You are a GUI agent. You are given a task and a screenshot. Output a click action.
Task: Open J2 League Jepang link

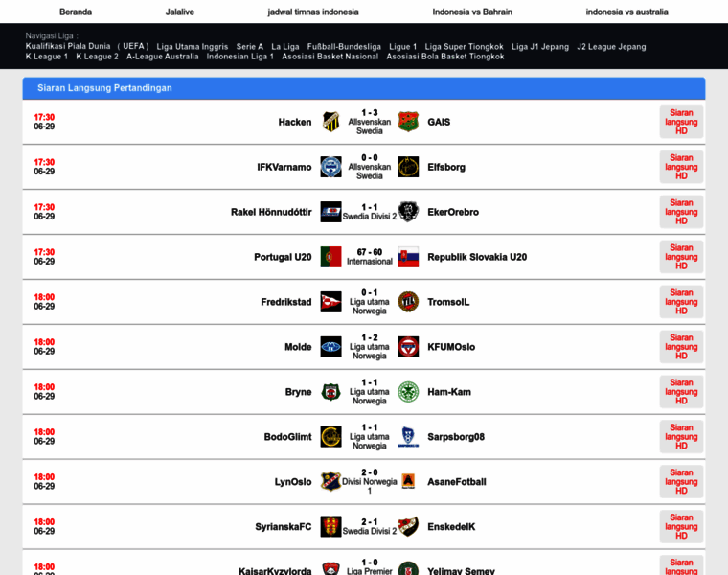pos(611,46)
